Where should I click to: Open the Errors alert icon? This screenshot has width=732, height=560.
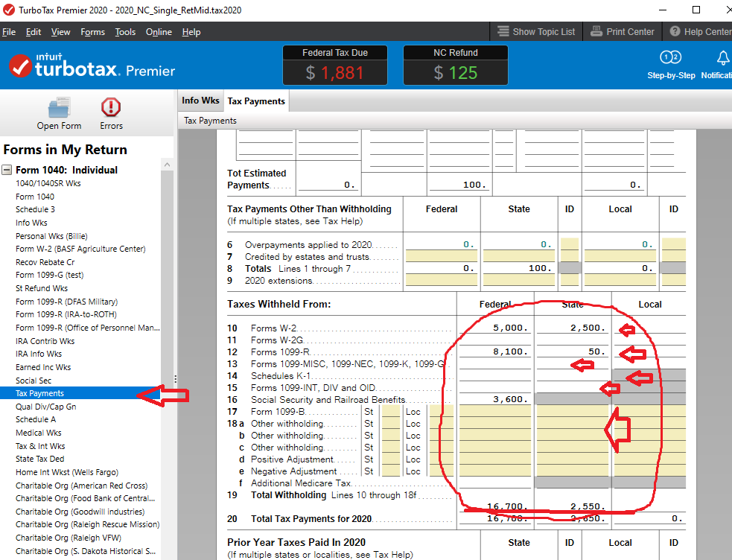(x=111, y=107)
